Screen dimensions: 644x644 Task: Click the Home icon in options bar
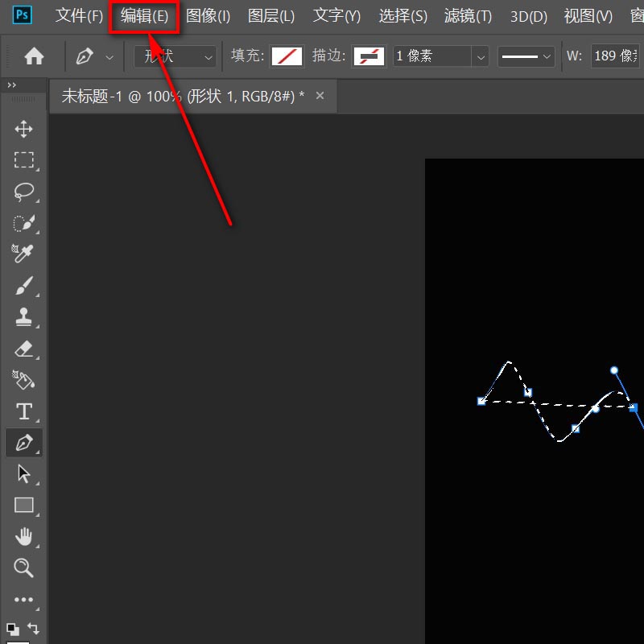click(x=34, y=56)
